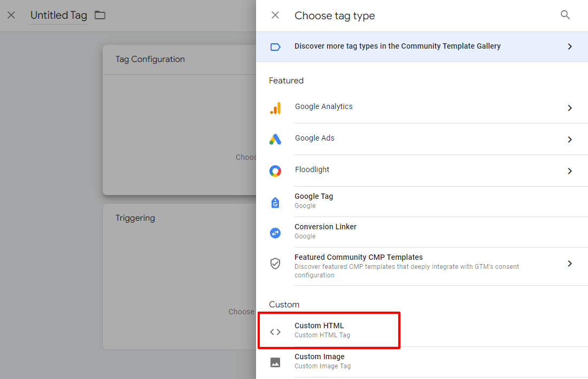Select the Floodlight tag icon
The width and height of the screenshot is (588, 379).
click(x=275, y=171)
